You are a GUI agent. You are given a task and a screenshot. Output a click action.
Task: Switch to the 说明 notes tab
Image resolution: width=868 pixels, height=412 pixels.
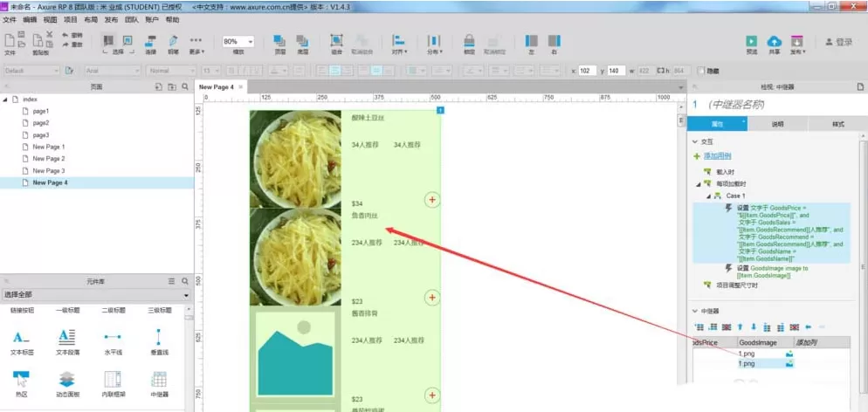pyautogui.click(x=778, y=125)
